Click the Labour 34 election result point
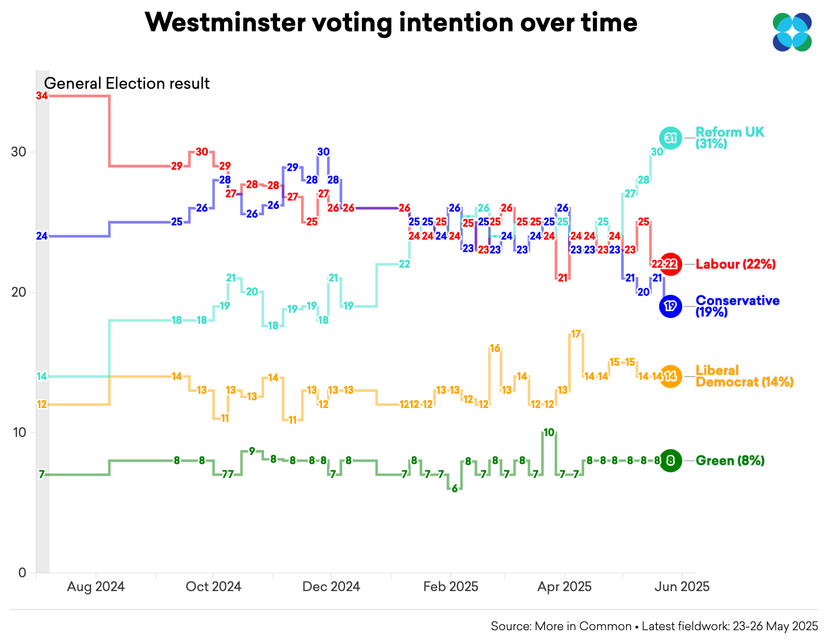Viewport: 828px width, 644px height. point(42,96)
